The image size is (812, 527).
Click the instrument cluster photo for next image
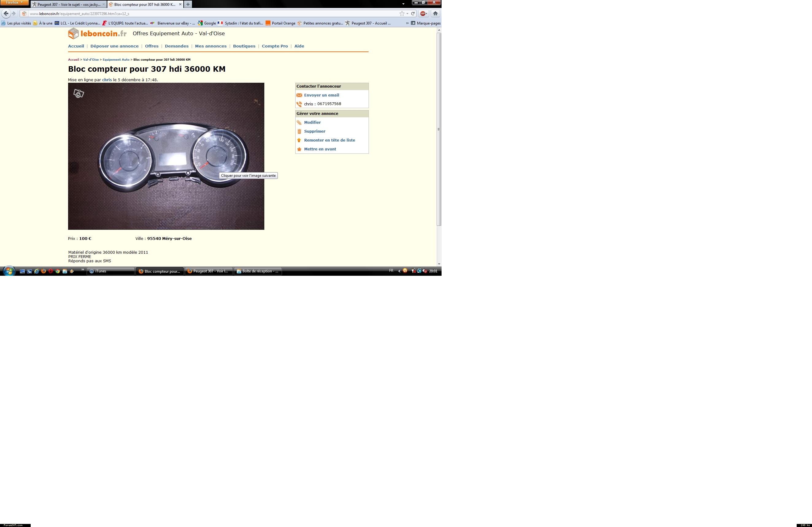166,156
